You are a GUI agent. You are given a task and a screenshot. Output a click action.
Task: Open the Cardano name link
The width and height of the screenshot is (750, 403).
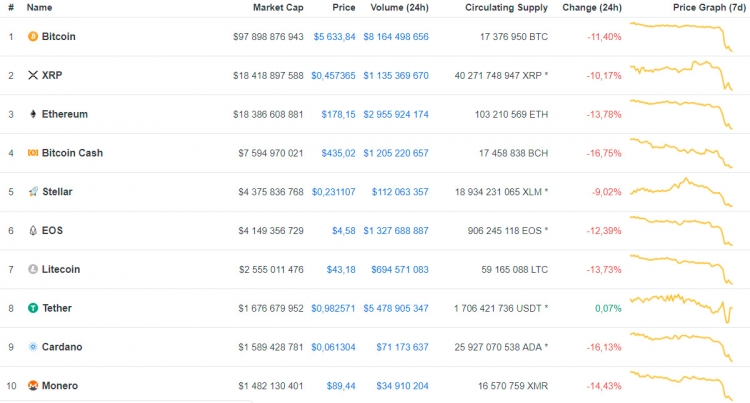click(x=62, y=347)
